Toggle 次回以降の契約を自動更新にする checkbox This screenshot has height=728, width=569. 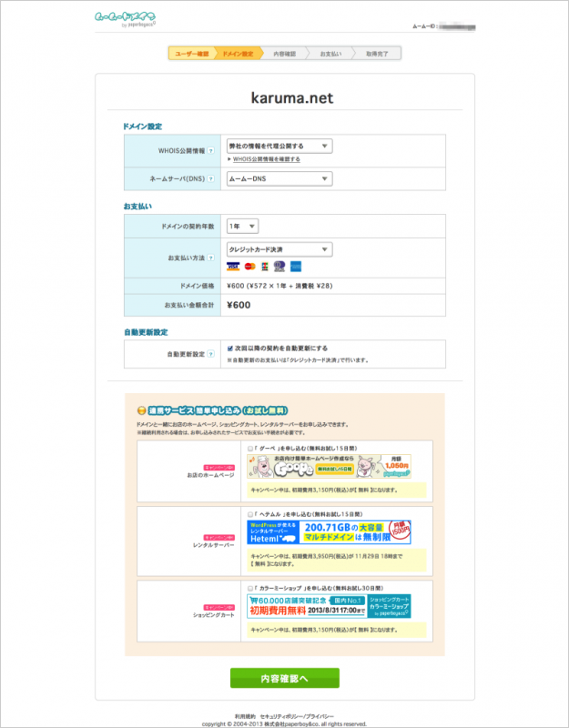230,349
